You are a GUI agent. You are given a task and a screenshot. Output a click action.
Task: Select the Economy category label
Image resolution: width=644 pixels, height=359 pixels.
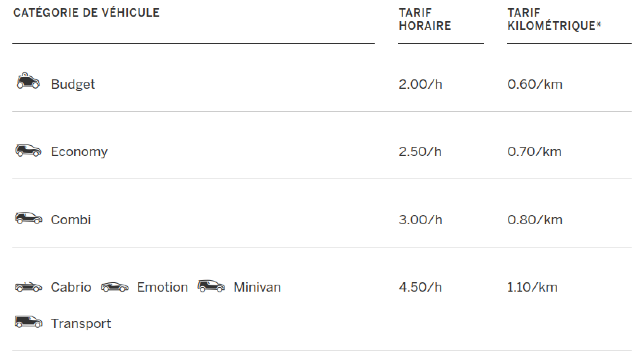pos(79,152)
